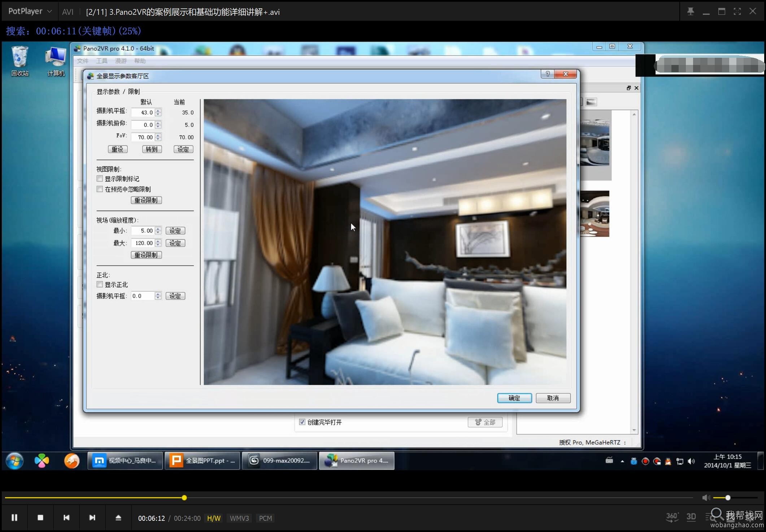The width and height of the screenshot is (766, 532).
Task: Switch to 视频中心 taskbar window
Action: (x=125, y=461)
